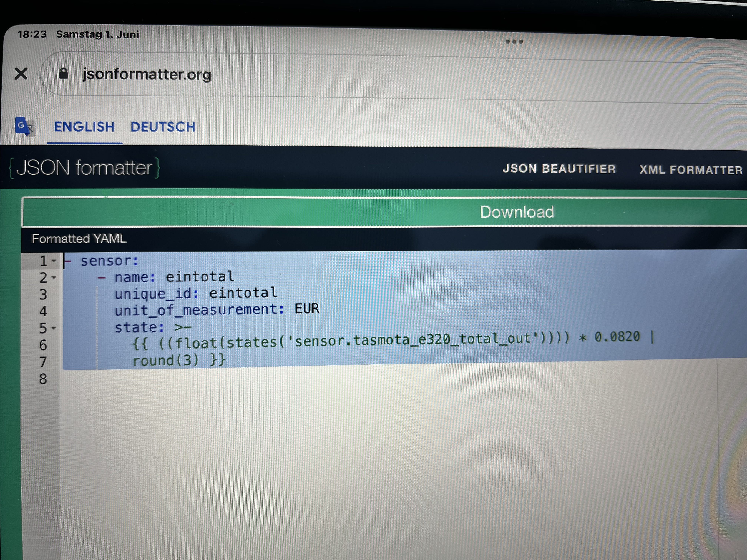747x560 pixels.
Task: Tap the three-dot multitasking menu
Action: click(x=514, y=42)
